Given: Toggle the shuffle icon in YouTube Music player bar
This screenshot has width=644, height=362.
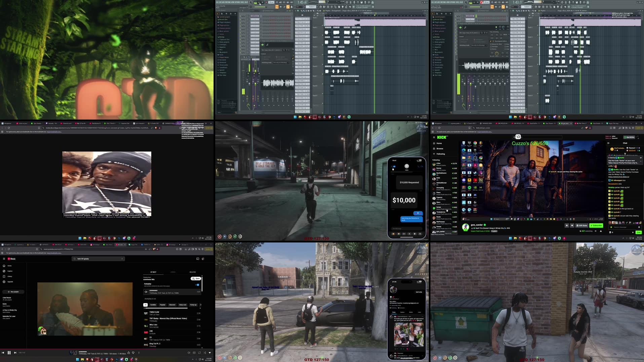Looking at the screenshot, I should point(204,353).
